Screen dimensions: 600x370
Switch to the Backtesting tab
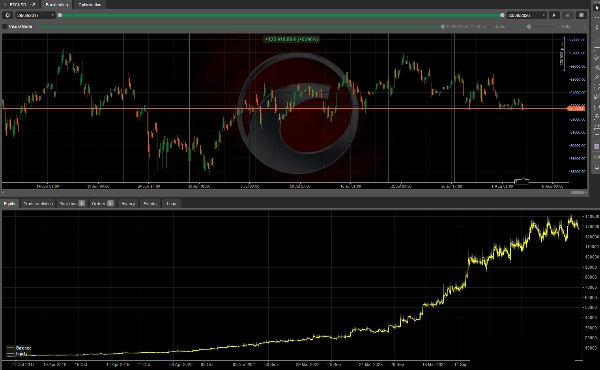[57, 5]
